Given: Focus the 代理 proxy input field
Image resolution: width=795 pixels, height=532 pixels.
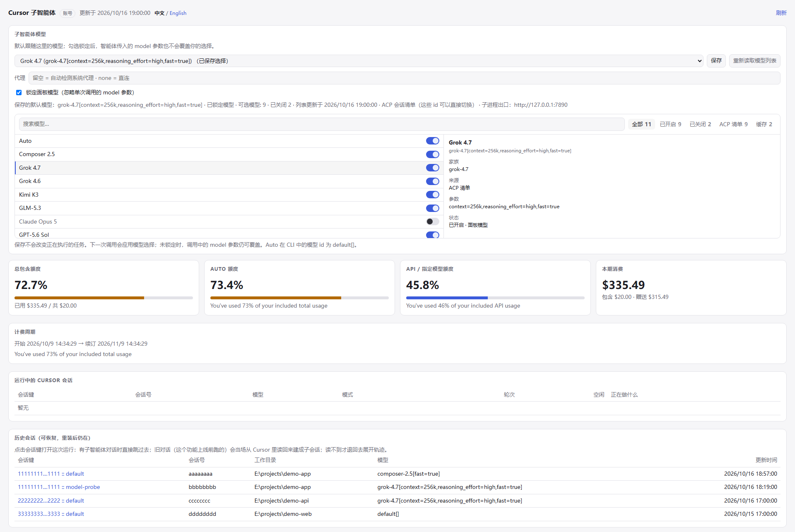Looking at the screenshot, I should click(404, 78).
